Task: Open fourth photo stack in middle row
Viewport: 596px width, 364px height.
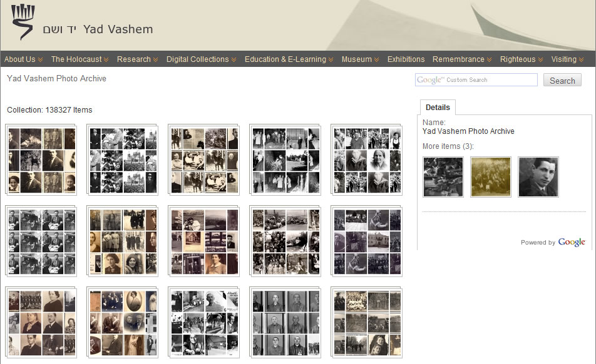Action: (x=285, y=241)
